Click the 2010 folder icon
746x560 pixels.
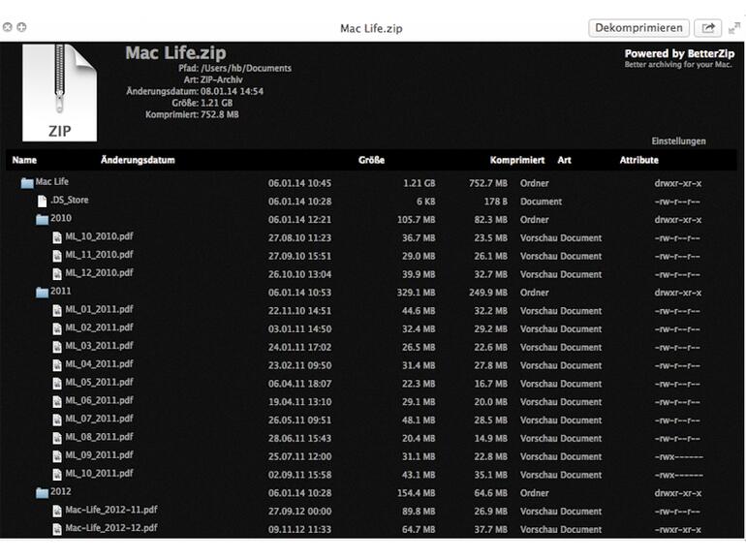click(43, 219)
